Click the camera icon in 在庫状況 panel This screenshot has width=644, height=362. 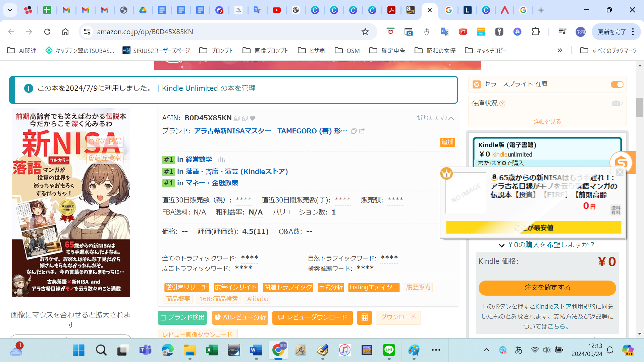pyautogui.click(x=616, y=103)
